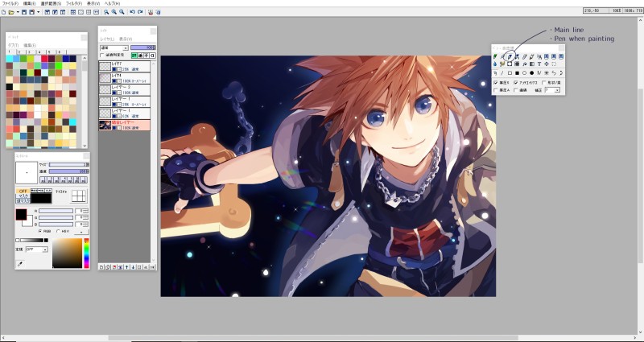
Task: Select the water drop blur tool
Action: (495, 64)
